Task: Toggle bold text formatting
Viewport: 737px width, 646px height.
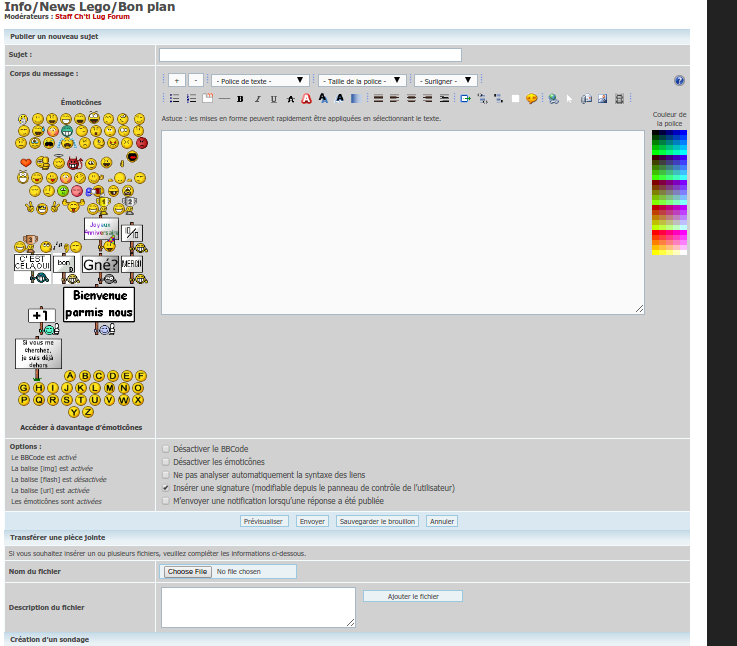Action: 240,99
